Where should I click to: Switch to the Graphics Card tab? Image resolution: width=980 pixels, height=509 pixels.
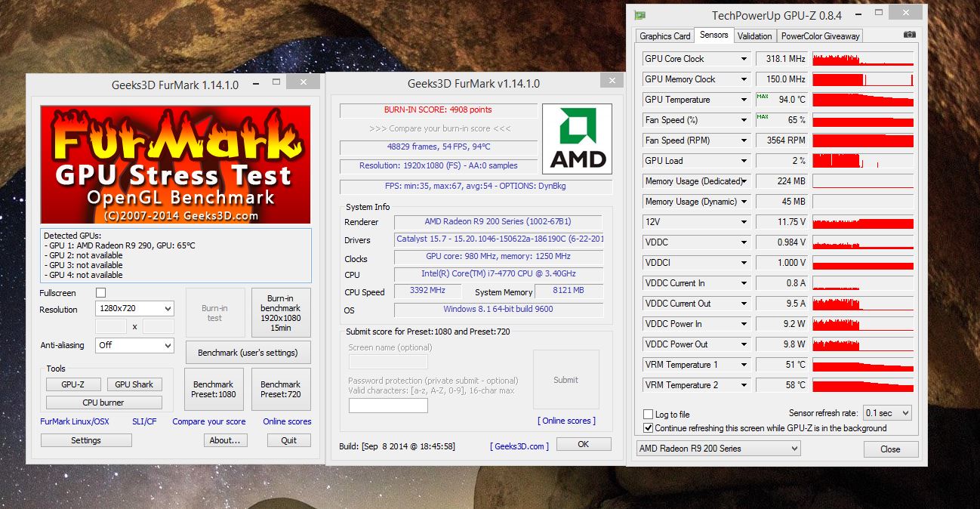(x=665, y=36)
